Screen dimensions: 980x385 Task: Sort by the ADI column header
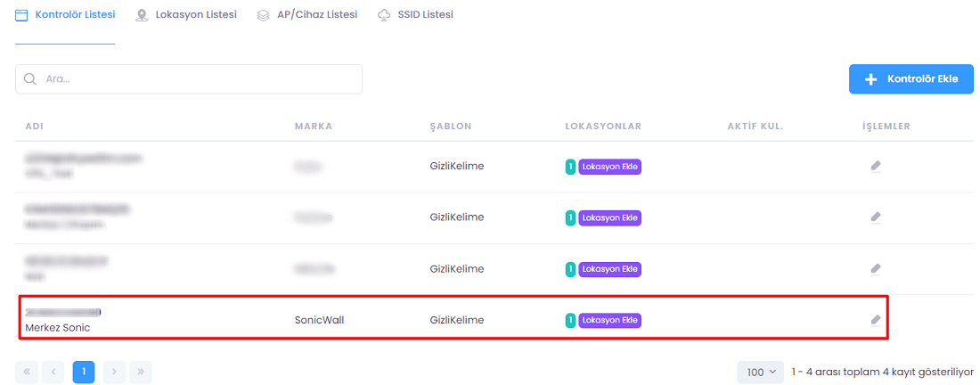point(35,127)
